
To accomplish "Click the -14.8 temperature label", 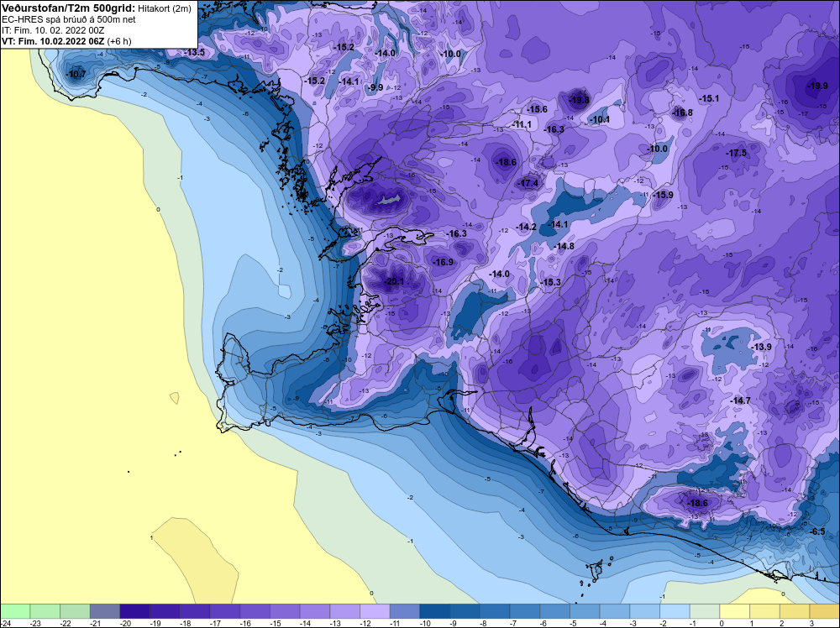I will [x=564, y=246].
